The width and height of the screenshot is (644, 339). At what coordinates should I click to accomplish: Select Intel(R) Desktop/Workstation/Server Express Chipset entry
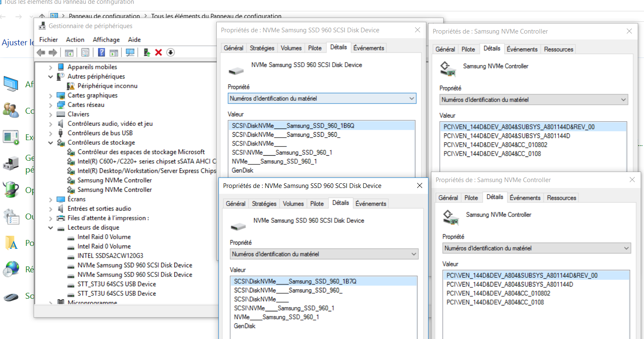[x=147, y=171]
